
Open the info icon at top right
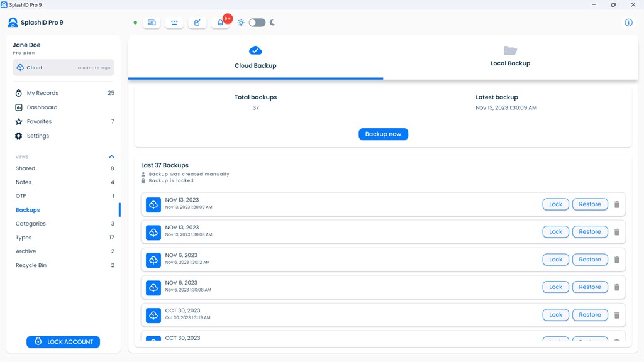tap(628, 23)
